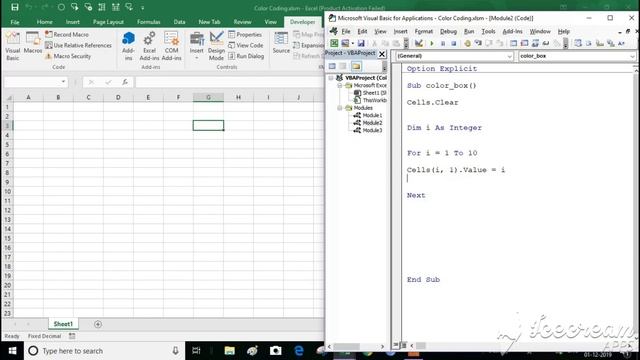
Task: Toggle Design Mode in Excel ribbon
Action: [x=216, y=46]
